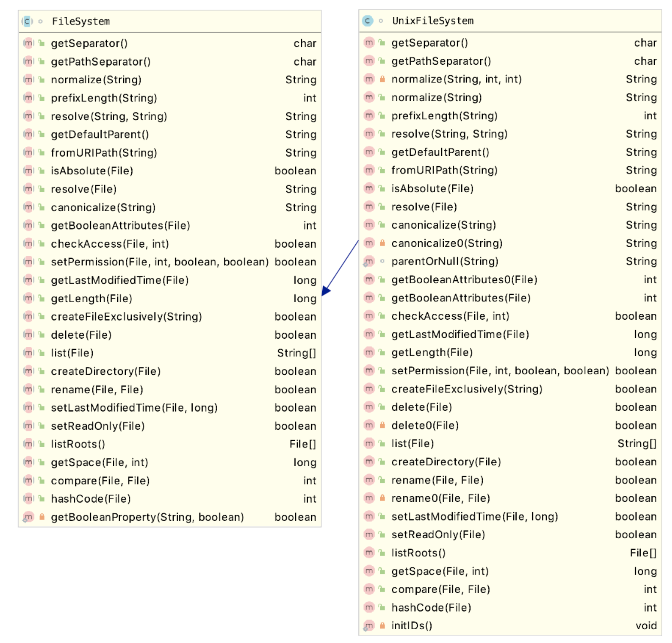Image resolution: width=672 pixels, height=643 pixels.
Task: Click the UnixFileSystem class icon
Action: tap(368, 21)
